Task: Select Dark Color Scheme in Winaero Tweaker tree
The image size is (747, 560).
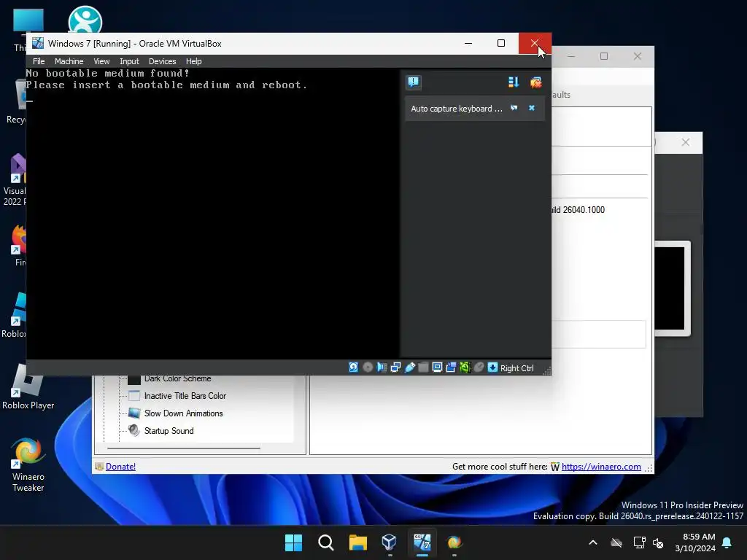Action: pyautogui.click(x=177, y=378)
